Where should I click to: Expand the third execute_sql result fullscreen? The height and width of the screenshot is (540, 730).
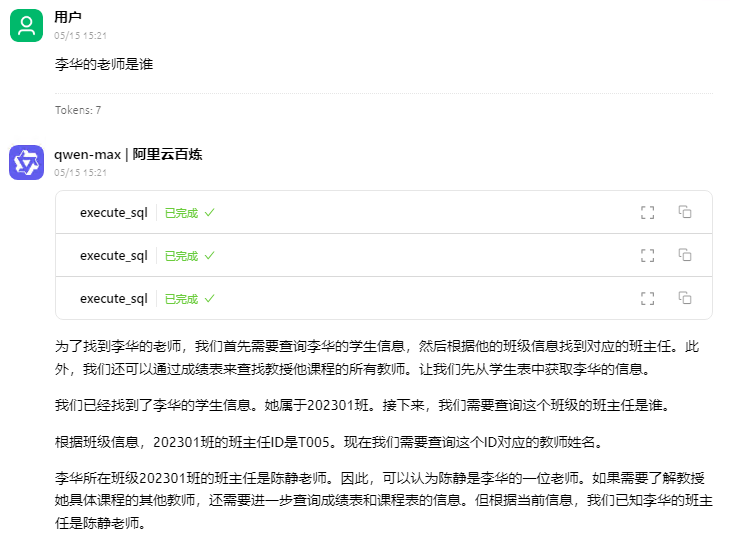647,298
